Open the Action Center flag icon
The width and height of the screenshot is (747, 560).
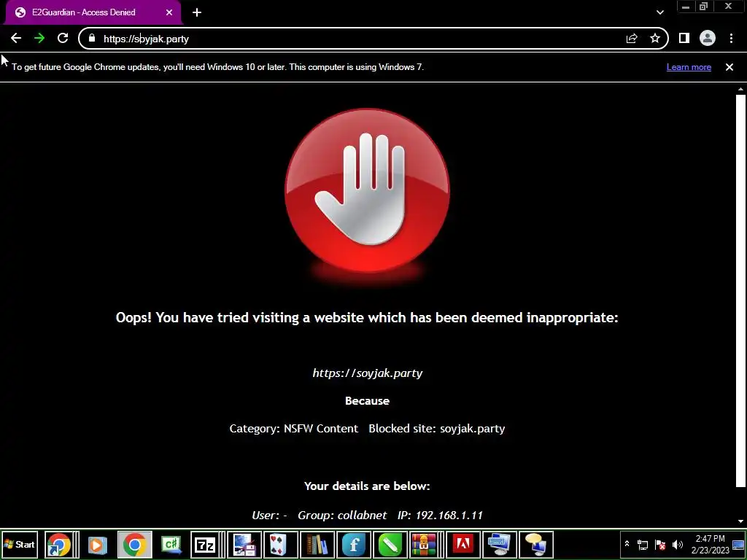[x=659, y=544]
